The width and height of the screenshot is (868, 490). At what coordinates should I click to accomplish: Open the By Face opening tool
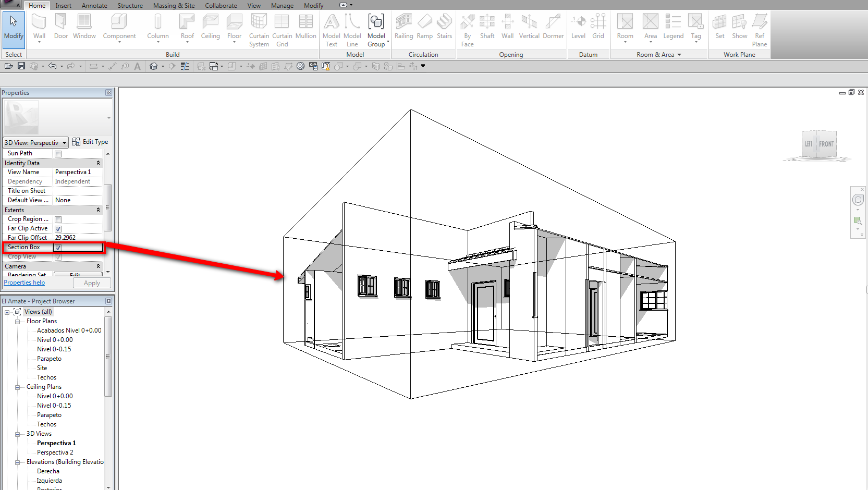tap(468, 30)
